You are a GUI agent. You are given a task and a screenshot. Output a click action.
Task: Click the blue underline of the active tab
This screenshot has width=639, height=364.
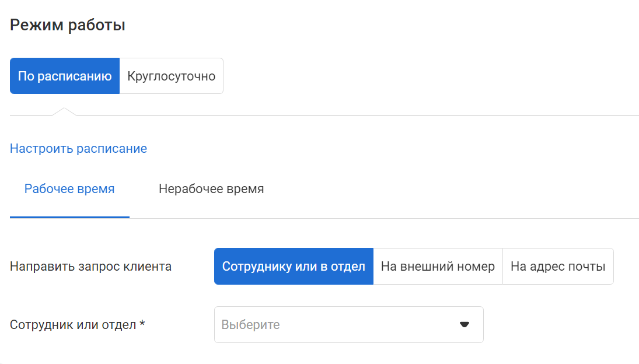(69, 217)
